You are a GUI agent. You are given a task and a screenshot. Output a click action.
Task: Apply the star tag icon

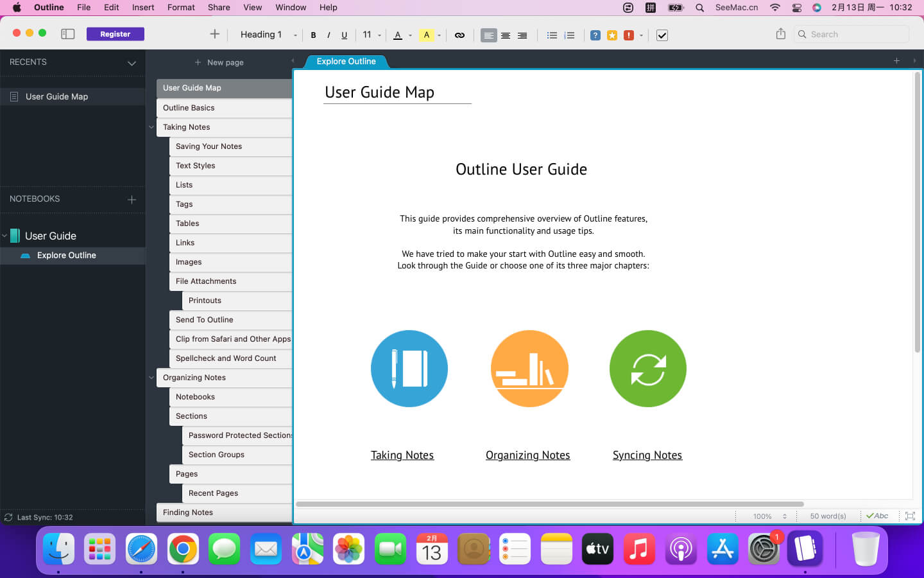612,35
